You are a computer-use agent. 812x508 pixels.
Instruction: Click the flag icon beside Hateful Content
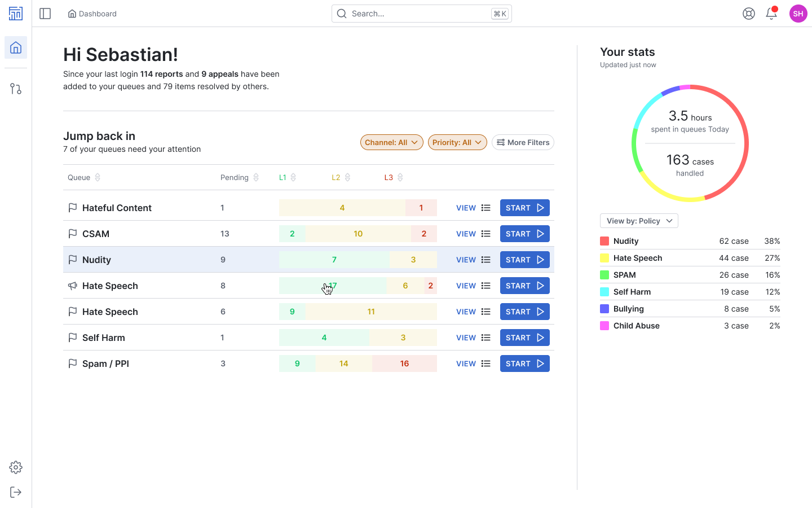(73, 207)
